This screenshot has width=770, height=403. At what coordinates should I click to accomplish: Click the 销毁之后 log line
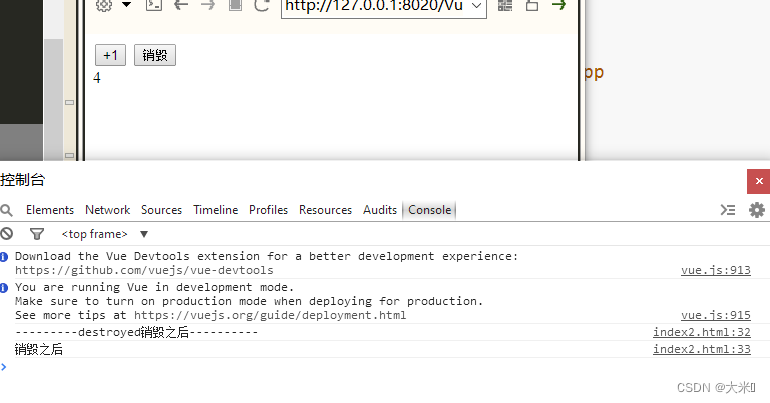39,349
